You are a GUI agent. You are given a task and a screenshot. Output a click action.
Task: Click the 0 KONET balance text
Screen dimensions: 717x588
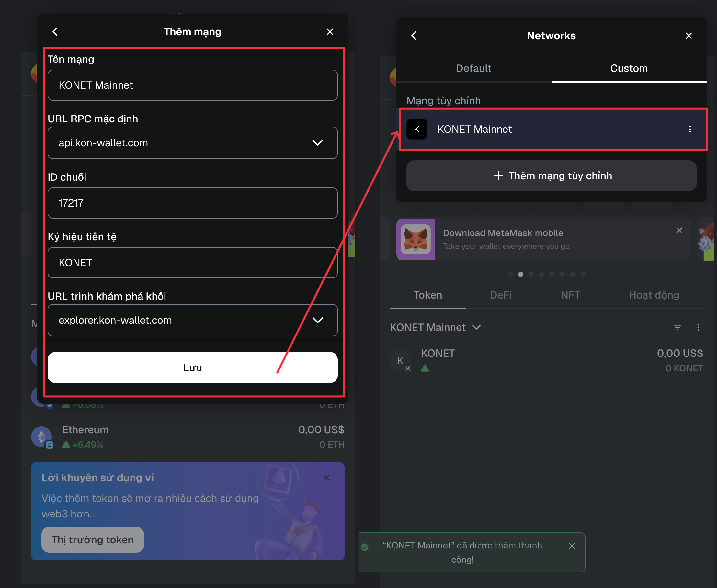[684, 368]
